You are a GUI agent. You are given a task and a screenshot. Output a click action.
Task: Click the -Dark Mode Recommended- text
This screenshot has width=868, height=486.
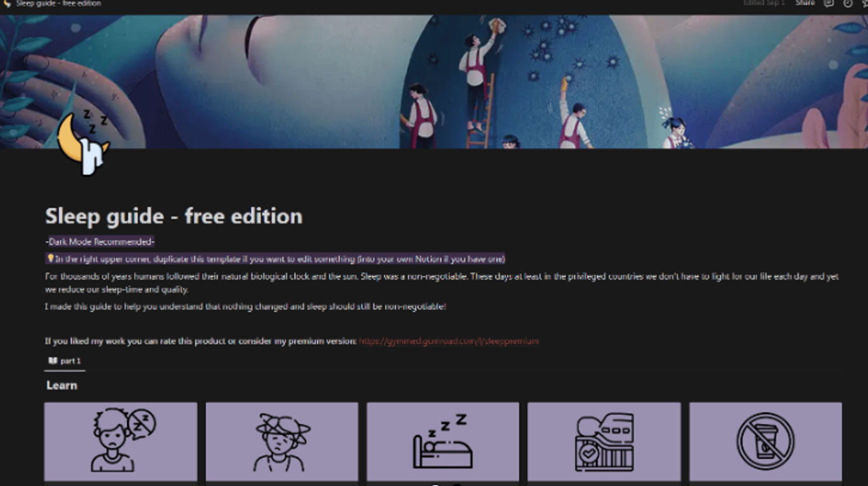pyautogui.click(x=100, y=242)
